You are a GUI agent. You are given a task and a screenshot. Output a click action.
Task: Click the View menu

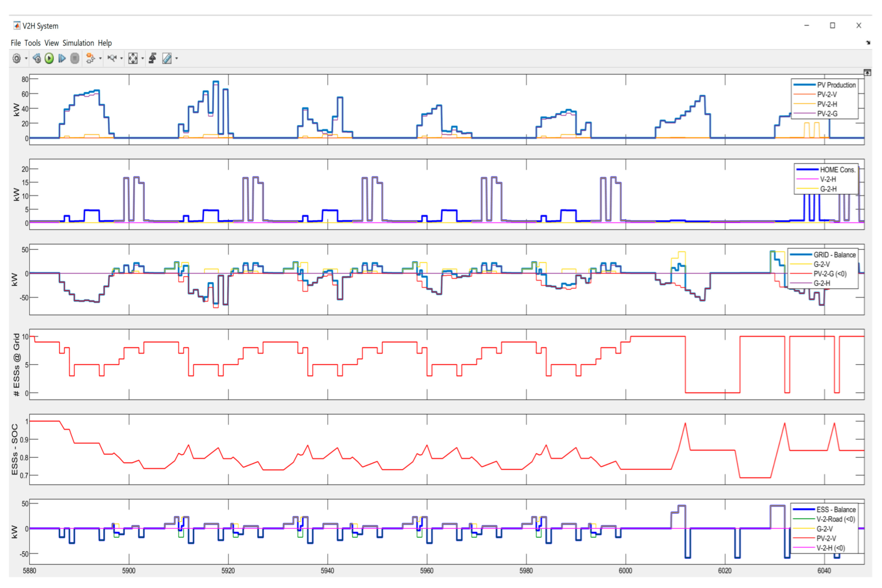coord(51,43)
